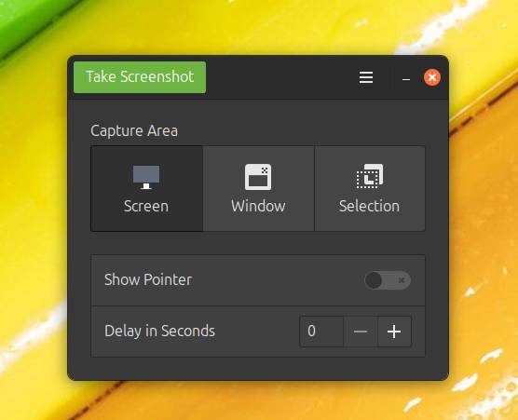Enable the Show Pointer switch
This screenshot has height=420, width=518.
388,280
